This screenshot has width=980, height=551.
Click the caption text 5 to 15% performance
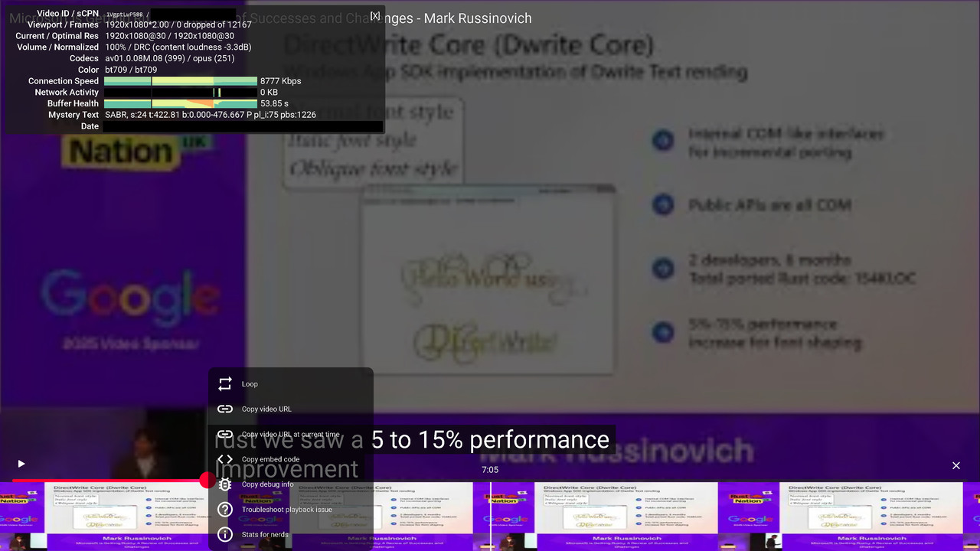tap(490, 439)
